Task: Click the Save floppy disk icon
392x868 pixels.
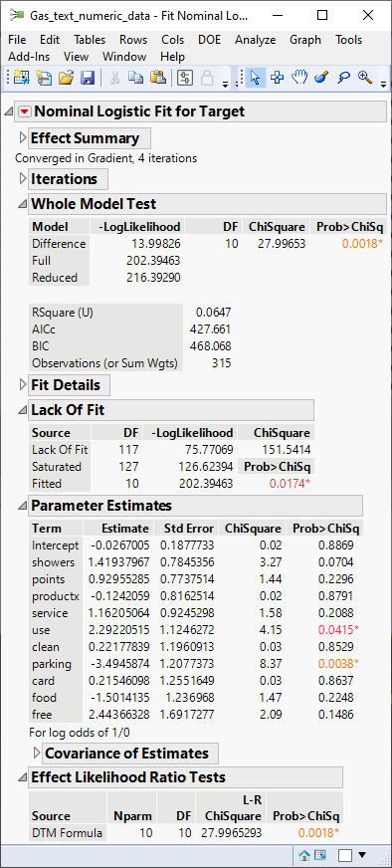Action: [88, 78]
